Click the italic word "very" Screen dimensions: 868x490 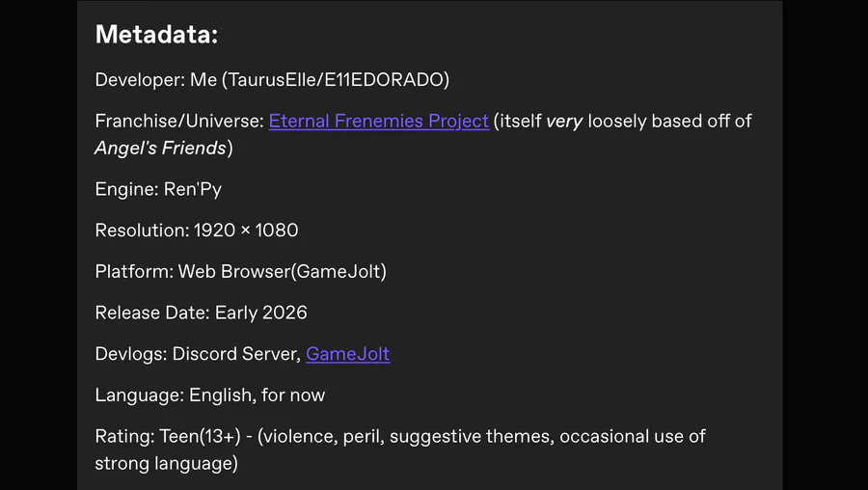(x=564, y=122)
